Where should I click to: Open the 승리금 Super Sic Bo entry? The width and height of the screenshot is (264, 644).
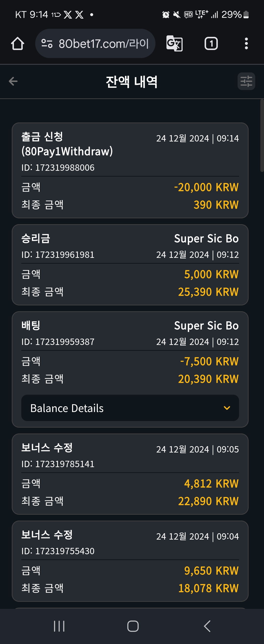pyautogui.click(x=130, y=265)
